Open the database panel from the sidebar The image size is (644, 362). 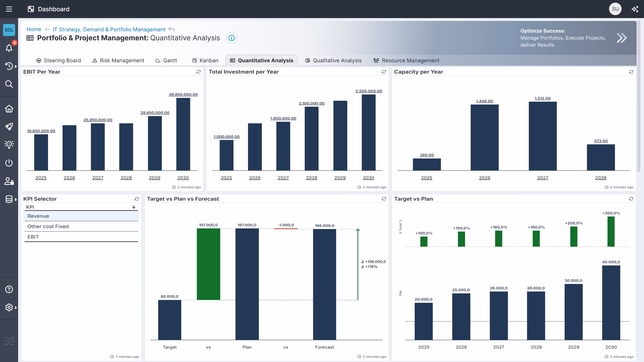(x=9, y=199)
